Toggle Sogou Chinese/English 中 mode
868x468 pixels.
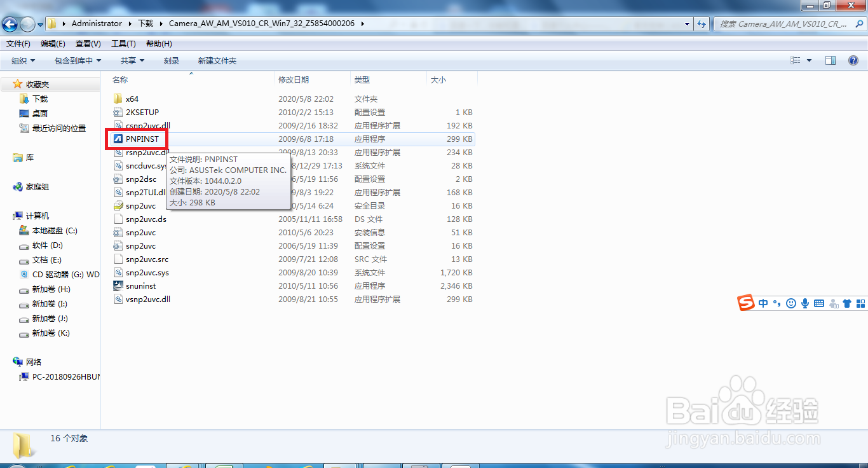[x=763, y=303]
